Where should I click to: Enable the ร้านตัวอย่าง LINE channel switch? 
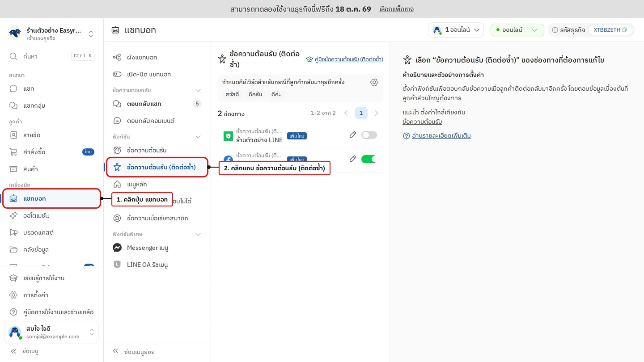tap(369, 135)
